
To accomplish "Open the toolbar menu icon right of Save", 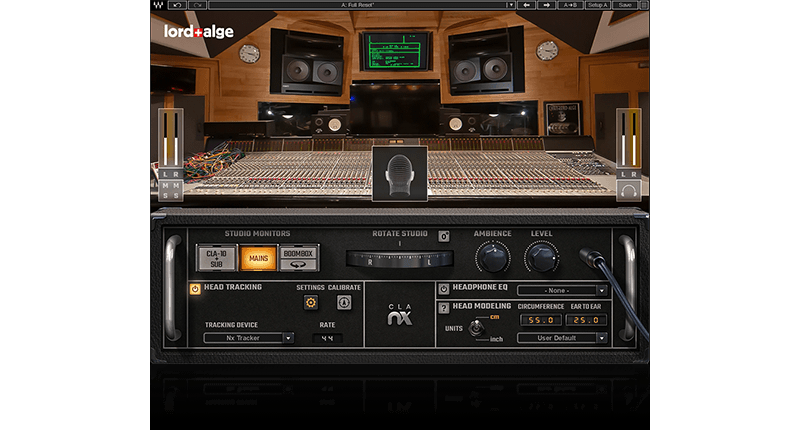I will click(x=644, y=5).
